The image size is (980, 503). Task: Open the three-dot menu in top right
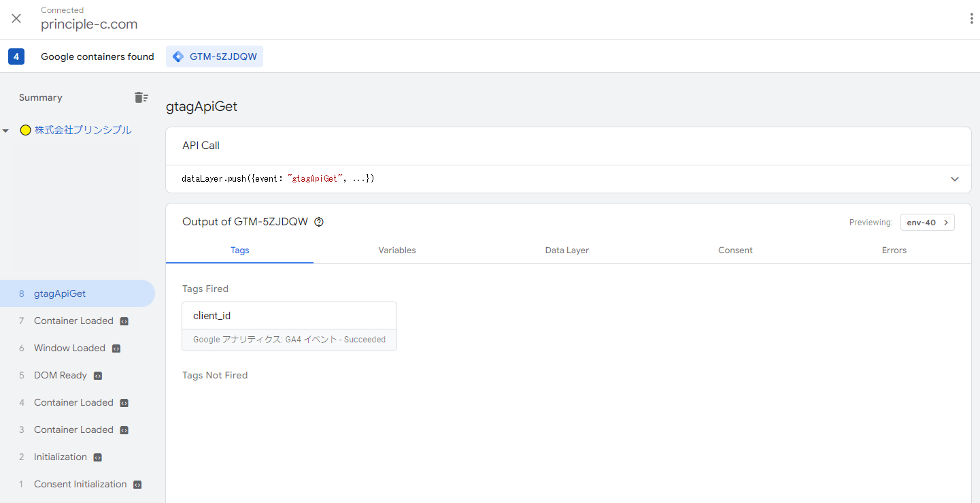[x=971, y=19]
